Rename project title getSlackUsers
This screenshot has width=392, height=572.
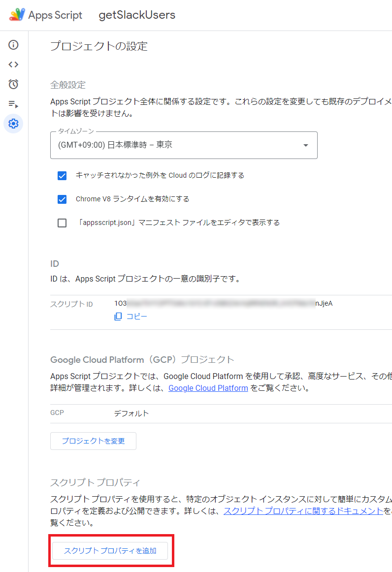coord(137,15)
